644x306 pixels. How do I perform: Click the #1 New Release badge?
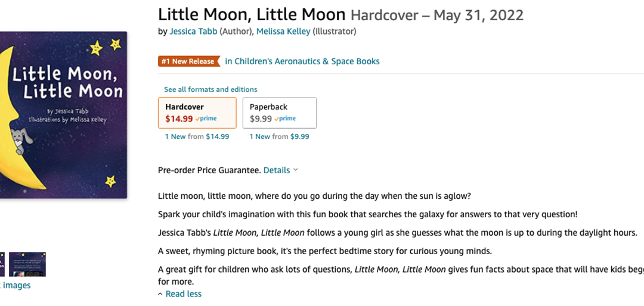(x=189, y=61)
